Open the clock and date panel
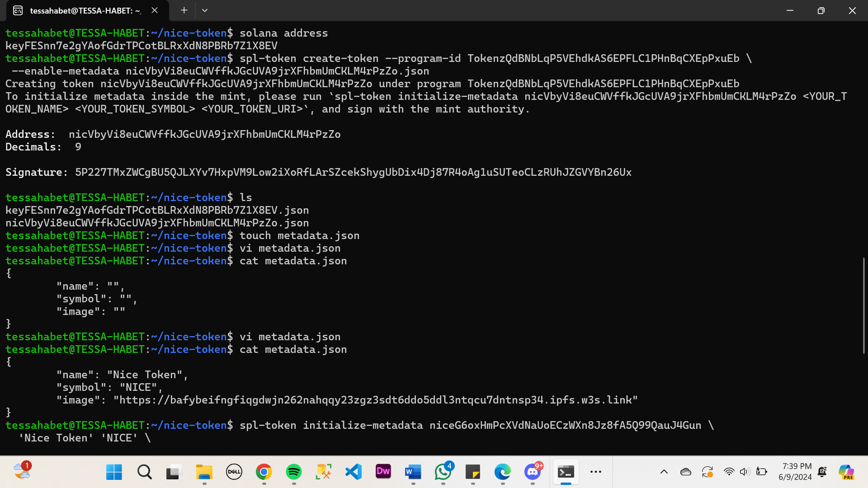The image size is (868, 488). (796, 471)
